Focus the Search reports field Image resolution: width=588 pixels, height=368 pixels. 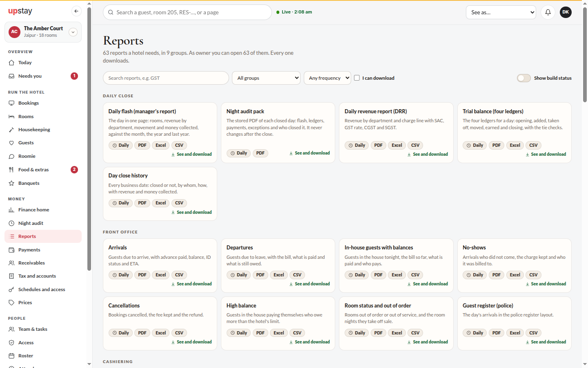(x=166, y=78)
